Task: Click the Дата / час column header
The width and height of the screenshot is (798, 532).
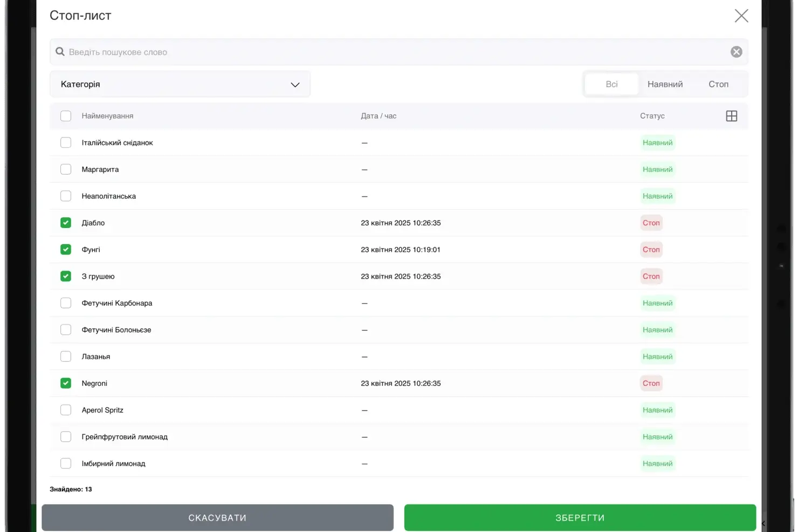Action: coord(379,116)
